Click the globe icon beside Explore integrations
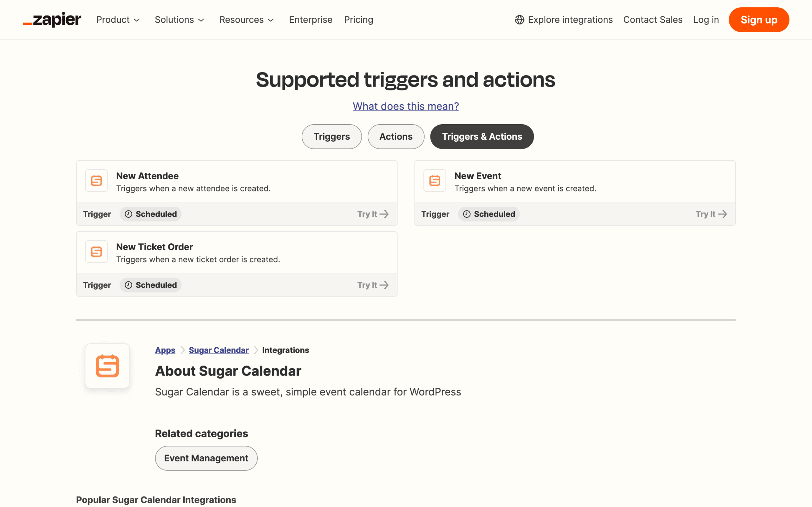Image resolution: width=812 pixels, height=507 pixels. click(520, 20)
